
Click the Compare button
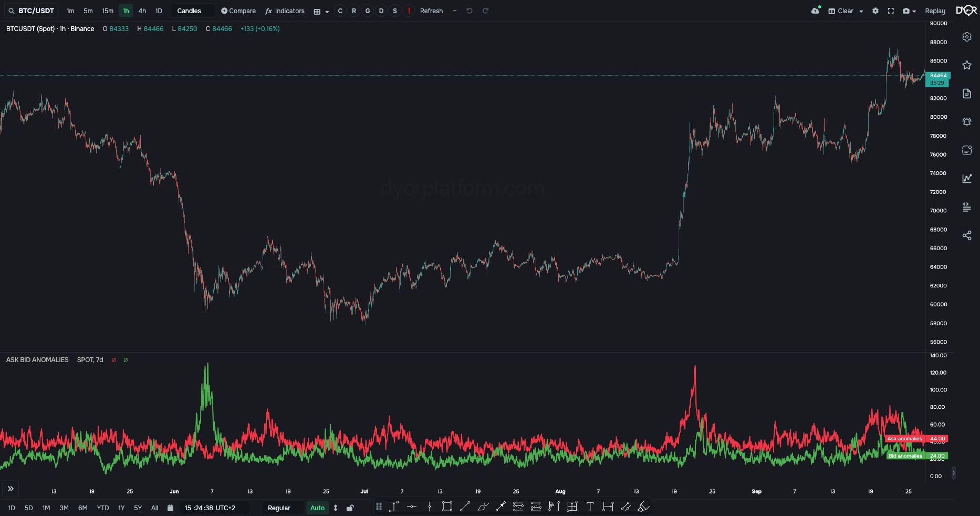(238, 11)
